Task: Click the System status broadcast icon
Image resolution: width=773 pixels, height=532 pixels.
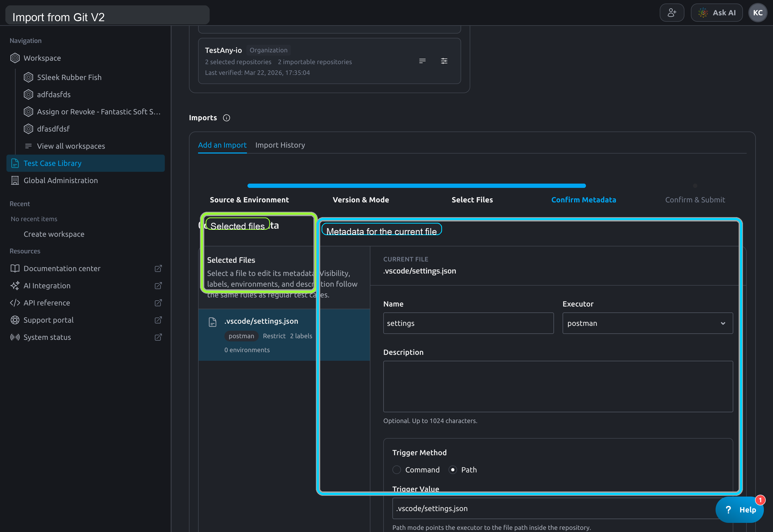Action: click(15, 337)
